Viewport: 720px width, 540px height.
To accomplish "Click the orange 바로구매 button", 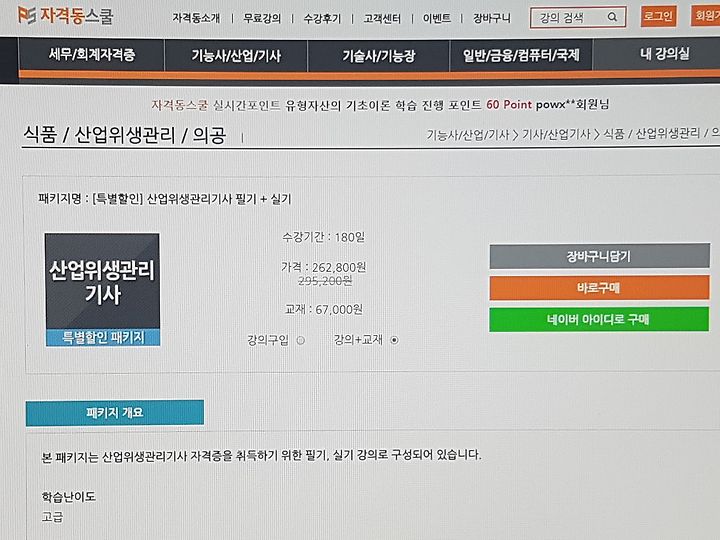I will [x=599, y=288].
